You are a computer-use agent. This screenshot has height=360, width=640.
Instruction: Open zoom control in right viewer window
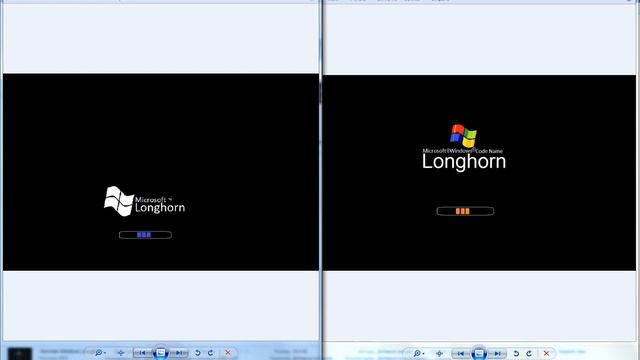[418, 353]
